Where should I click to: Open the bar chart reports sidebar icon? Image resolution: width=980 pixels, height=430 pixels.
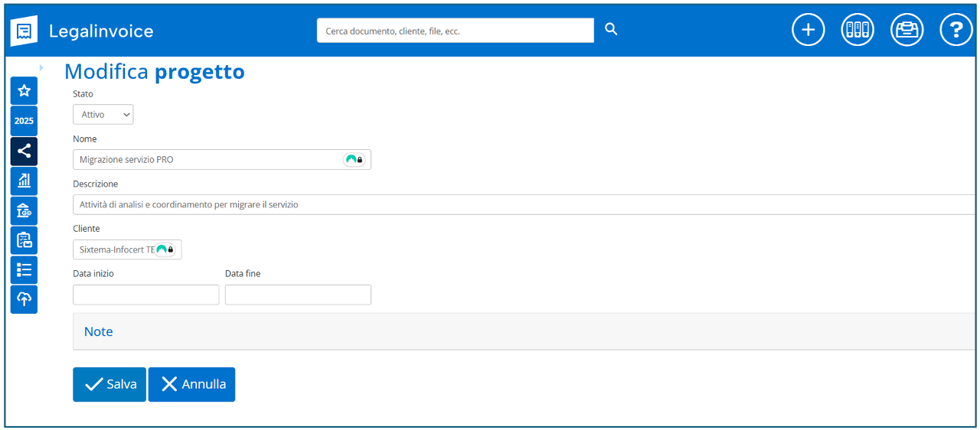pyautogui.click(x=24, y=181)
